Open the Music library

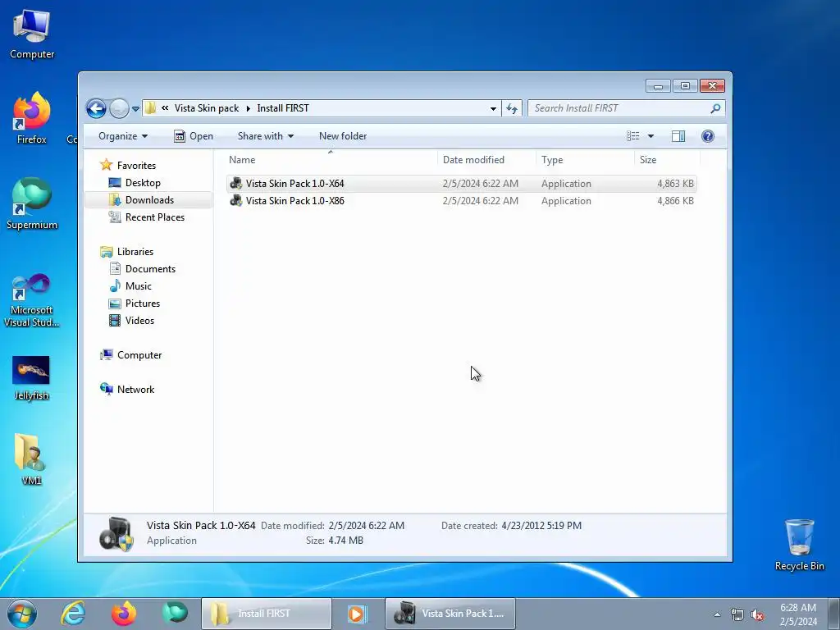coord(138,286)
